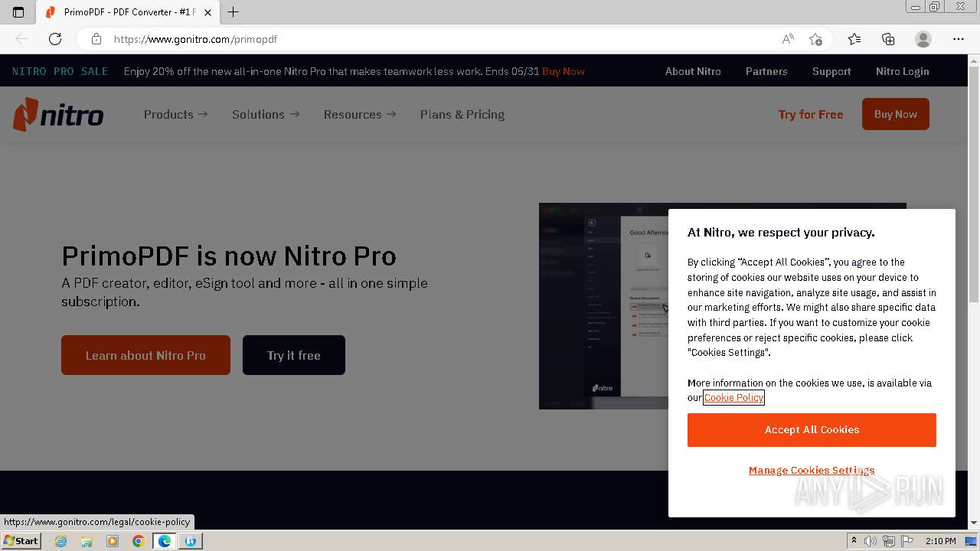980x551 pixels.
Task: Expand the Solutions menu
Action: click(x=266, y=114)
